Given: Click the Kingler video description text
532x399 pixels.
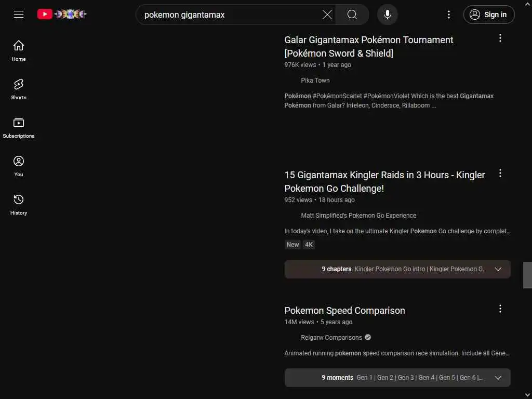Looking at the screenshot, I should point(397,231).
